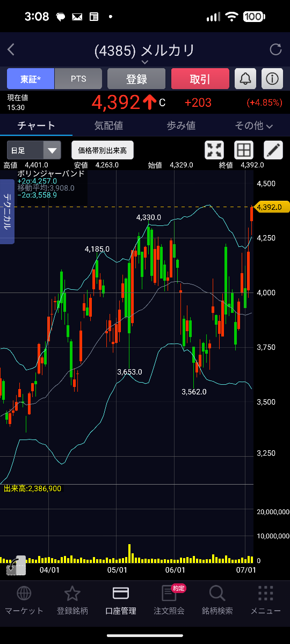Select the pencil drawing tool

(x=273, y=150)
